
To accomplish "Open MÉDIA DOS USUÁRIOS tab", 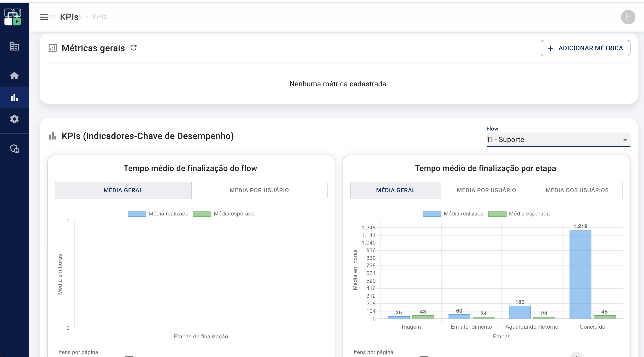I will tap(577, 190).
